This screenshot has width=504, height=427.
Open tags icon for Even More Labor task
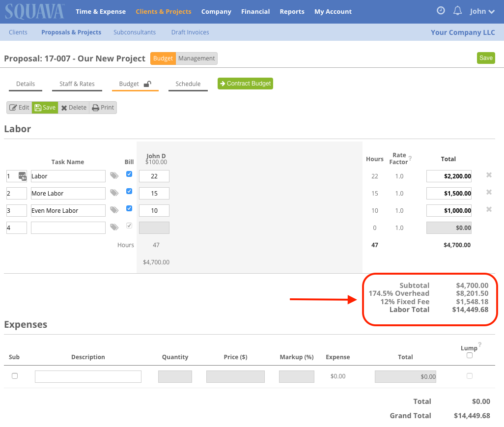[114, 210]
